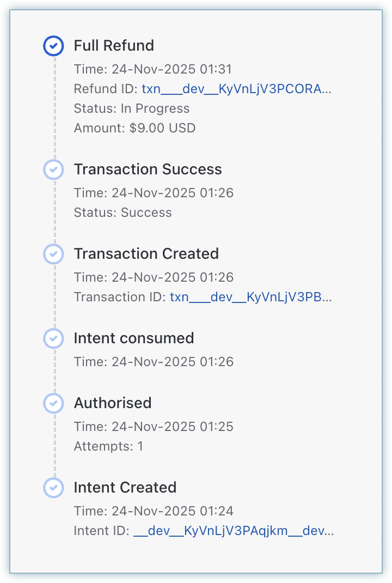Click the refund Status: In Progress text
Image resolution: width=392 pixels, height=583 pixels.
click(x=132, y=108)
